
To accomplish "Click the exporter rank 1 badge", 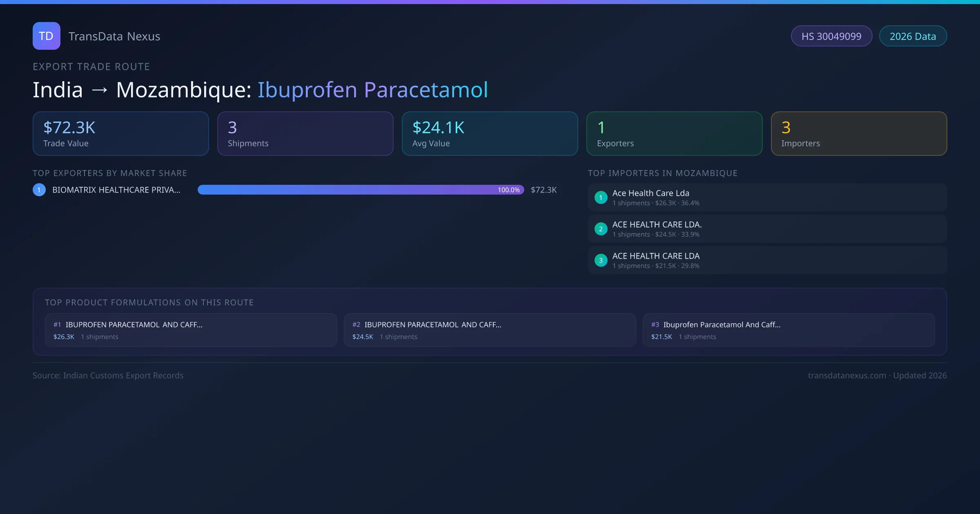I will click(39, 190).
